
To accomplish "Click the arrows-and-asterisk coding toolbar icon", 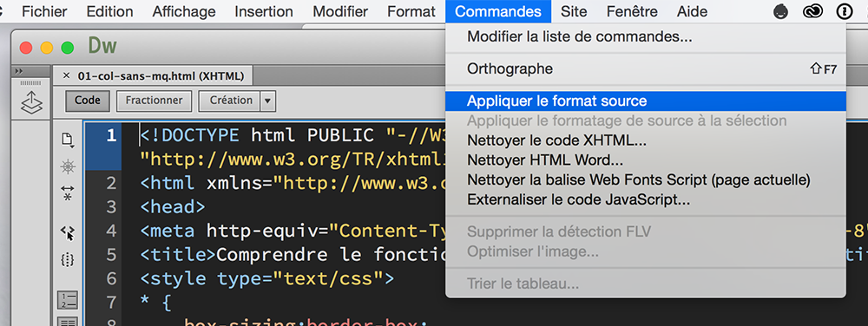I will [68, 192].
